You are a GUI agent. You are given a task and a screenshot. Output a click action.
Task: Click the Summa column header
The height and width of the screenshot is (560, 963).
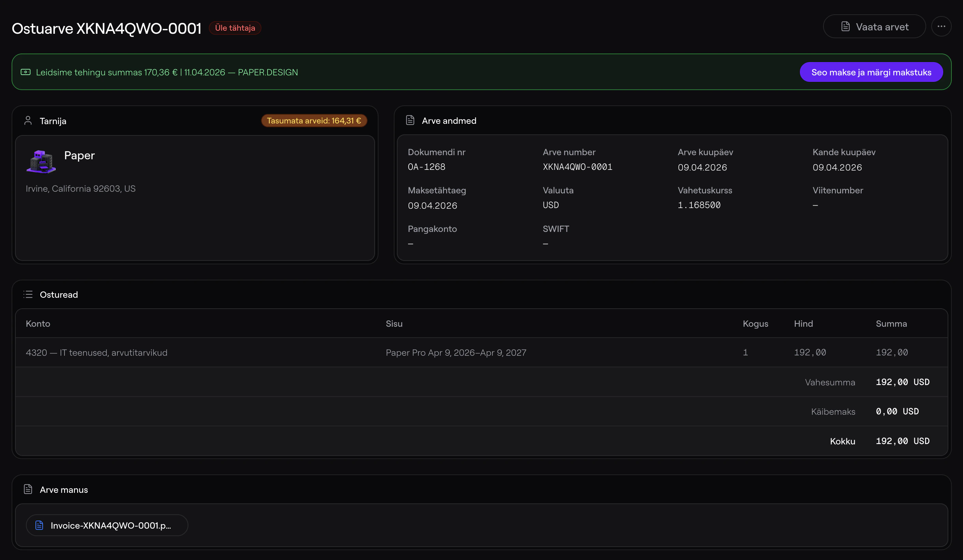point(891,324)
